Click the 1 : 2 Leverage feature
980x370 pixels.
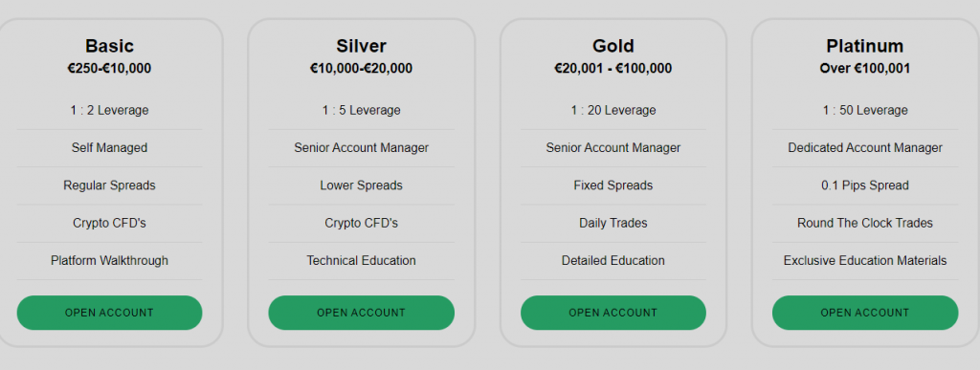(109, 111)
